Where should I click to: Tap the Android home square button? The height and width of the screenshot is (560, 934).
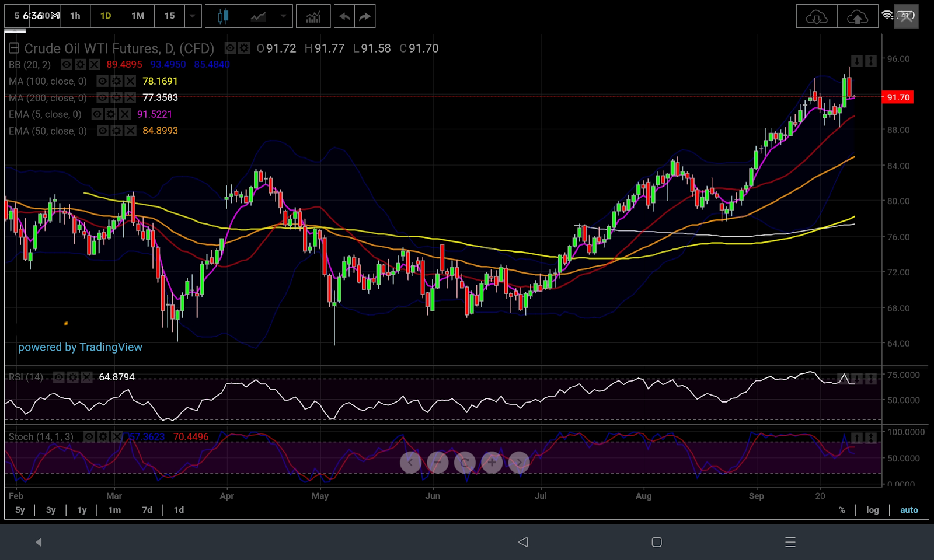click(x=657, y=542)
